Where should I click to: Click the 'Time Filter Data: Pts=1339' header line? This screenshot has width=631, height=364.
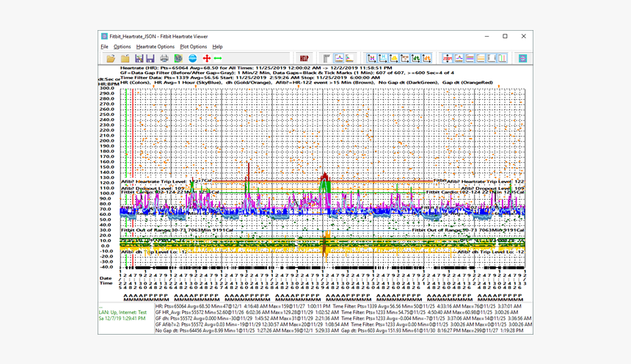tap(250, 78)
